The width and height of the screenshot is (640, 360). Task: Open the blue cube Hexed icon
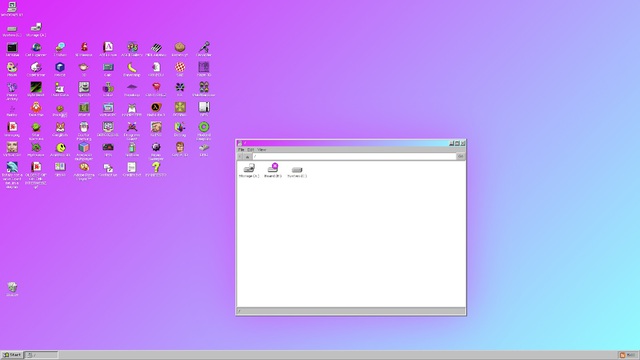(60, 69)
